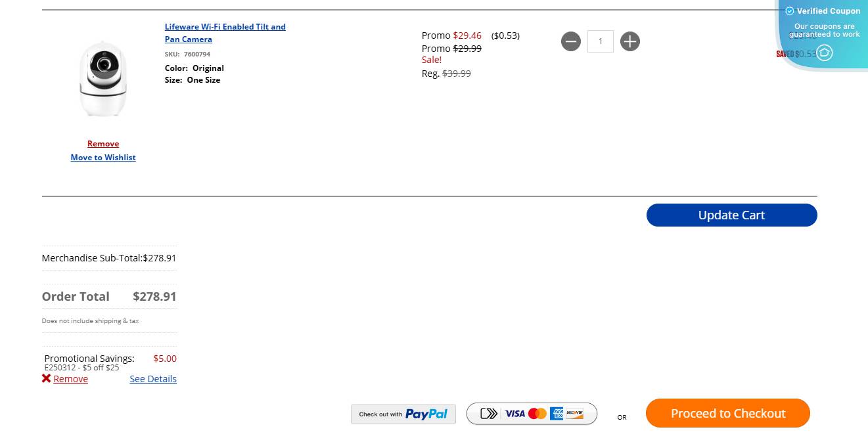Screen dimensions: 868x440
Task: Move the camera to Wishlist
Action: (x=103, y=158)
